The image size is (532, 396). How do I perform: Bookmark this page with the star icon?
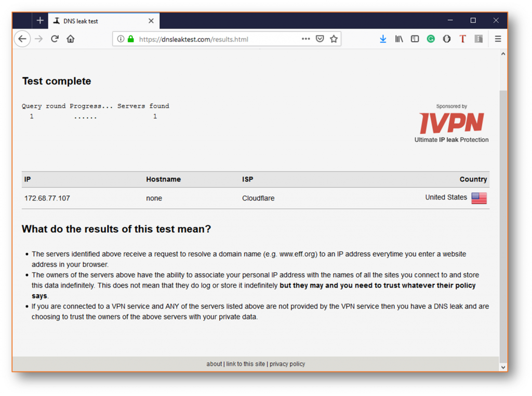click(x=334, y=39)
